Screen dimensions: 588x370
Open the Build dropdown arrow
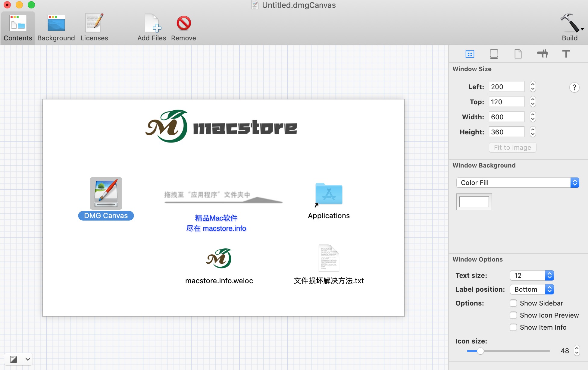tap(583, 29)
